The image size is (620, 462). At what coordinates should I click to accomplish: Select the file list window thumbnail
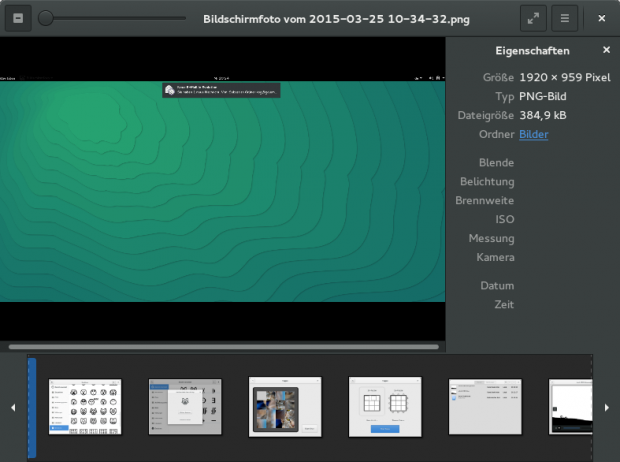coord(485,407)
